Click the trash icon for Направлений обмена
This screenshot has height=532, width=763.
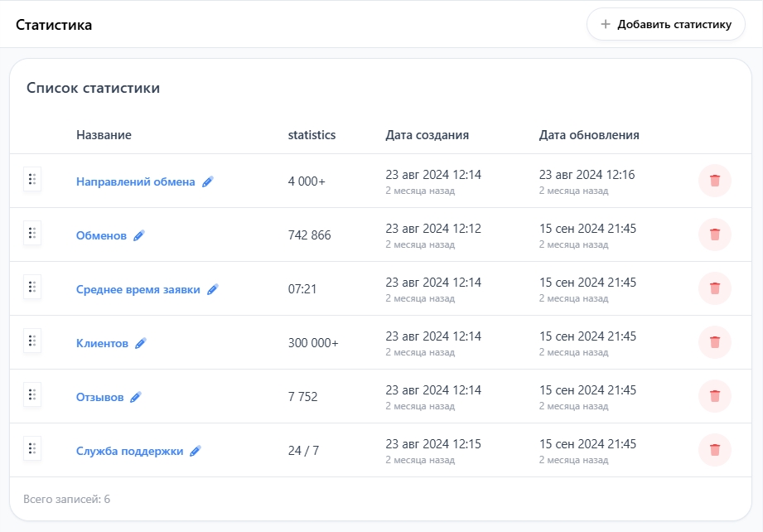pos(714,181)
